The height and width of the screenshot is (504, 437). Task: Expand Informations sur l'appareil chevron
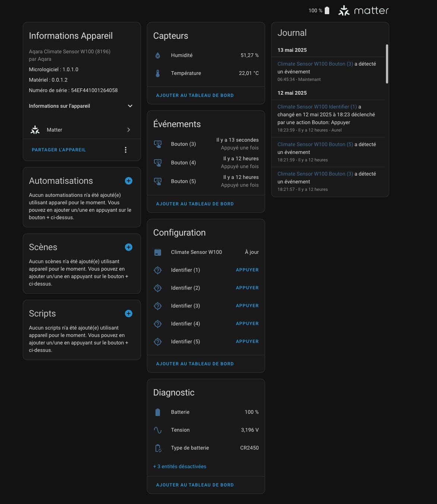(130, 106)
